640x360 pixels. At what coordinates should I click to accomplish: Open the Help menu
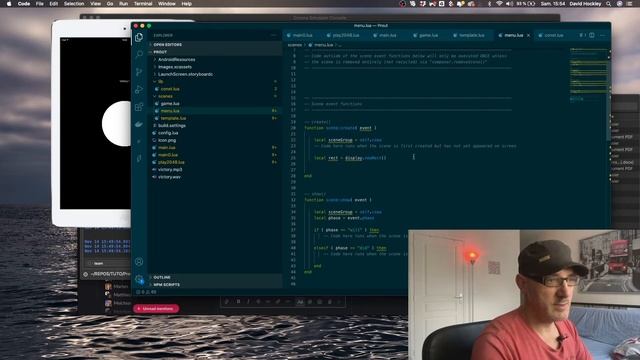[x=187, y=4]
